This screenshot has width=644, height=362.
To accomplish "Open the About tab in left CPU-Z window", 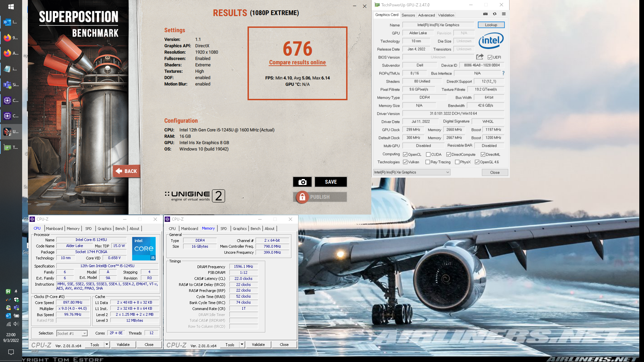I will coord(135,229).
